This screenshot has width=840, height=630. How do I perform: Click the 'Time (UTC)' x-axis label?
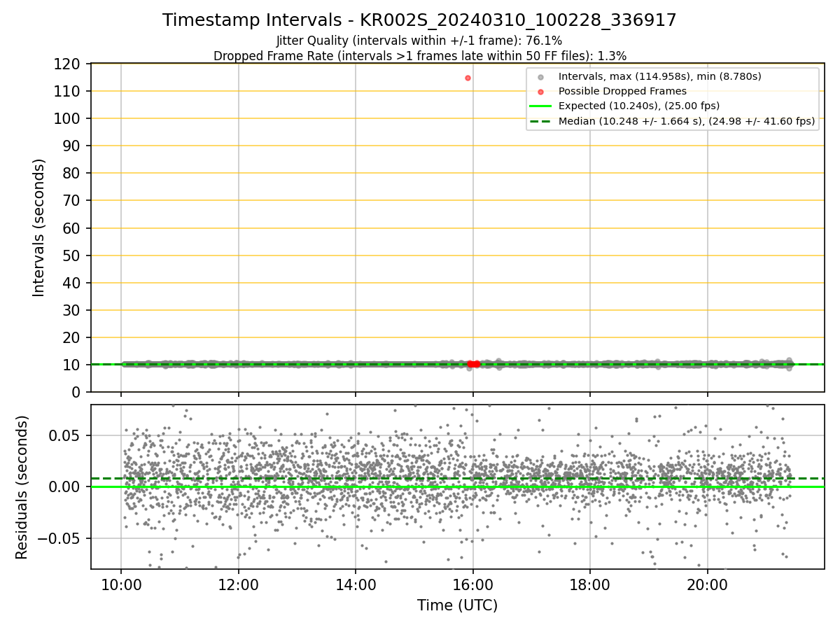coord(457,605)
